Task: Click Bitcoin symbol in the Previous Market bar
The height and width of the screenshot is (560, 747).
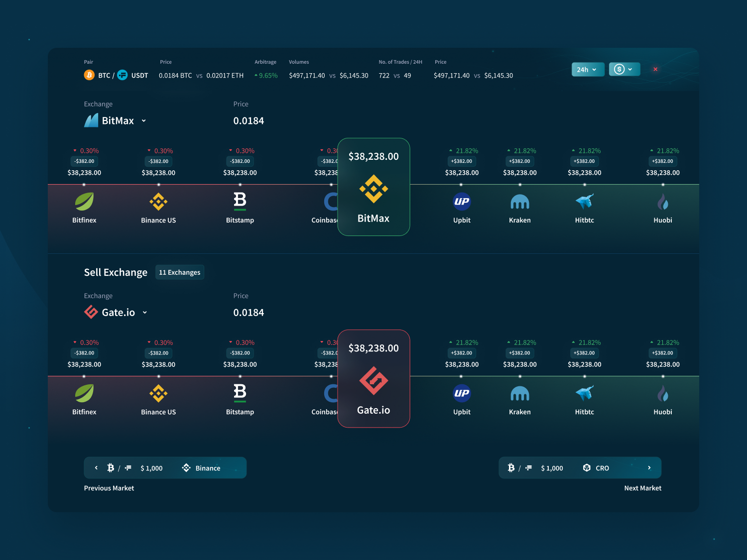Action: click(x=111, y=468)
